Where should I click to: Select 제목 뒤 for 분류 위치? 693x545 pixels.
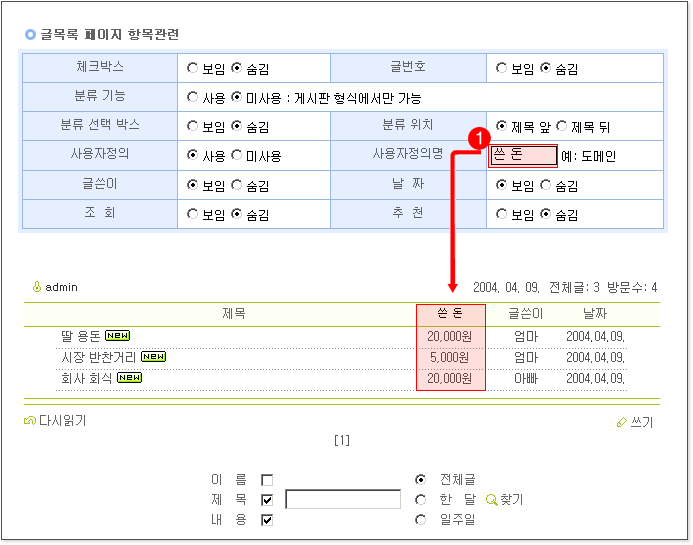tap(562, 127)
